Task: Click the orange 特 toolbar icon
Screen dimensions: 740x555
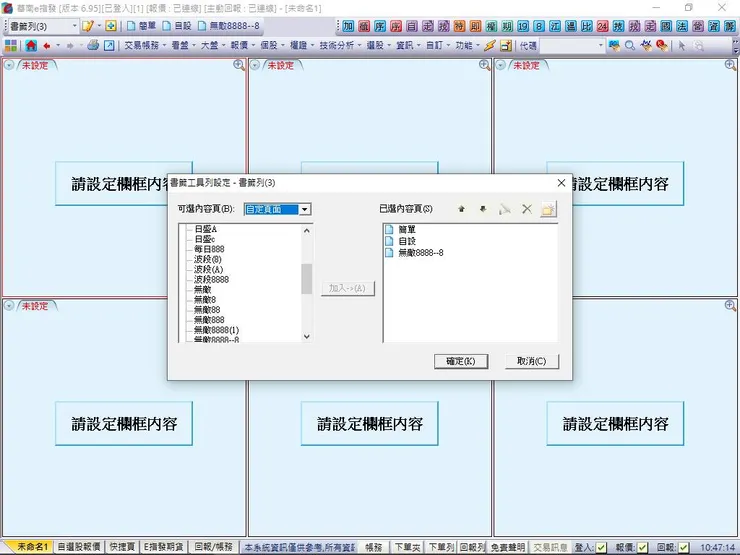Action: pyautogui.click(x=459, y=26)
